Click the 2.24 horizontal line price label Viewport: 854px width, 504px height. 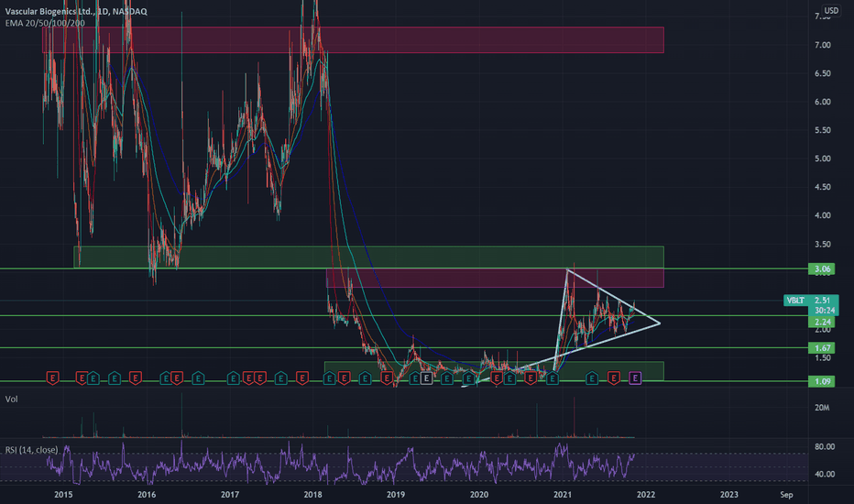coord(822,322)
